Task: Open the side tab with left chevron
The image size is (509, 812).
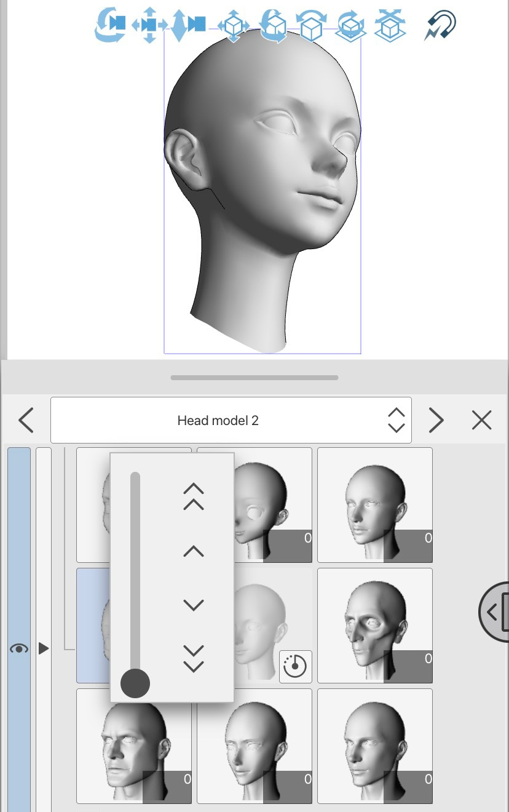Action: pyautogui.click(x=494, y=611)
